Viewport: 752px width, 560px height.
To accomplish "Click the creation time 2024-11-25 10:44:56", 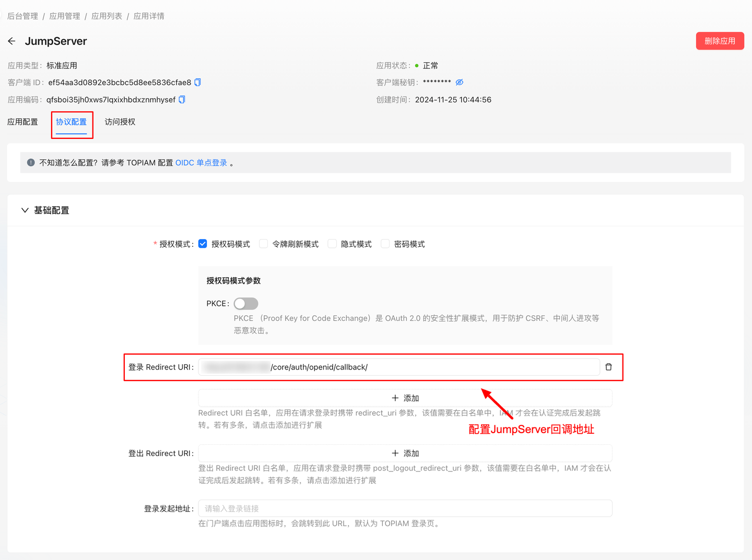I will click(453, 100).
